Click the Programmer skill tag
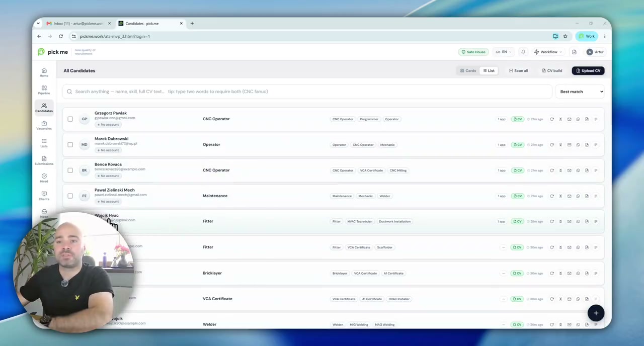Screen dimensions: 644x346 click(x=369, y=119)
